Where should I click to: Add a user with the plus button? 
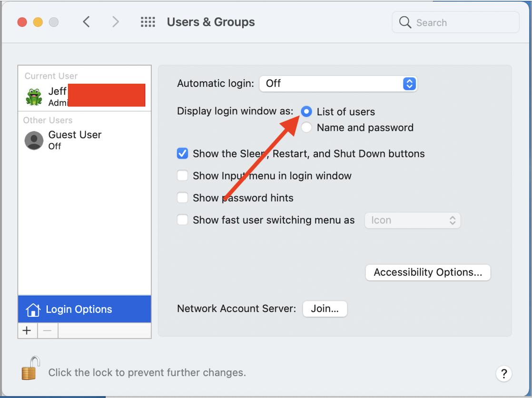point(27,330)
